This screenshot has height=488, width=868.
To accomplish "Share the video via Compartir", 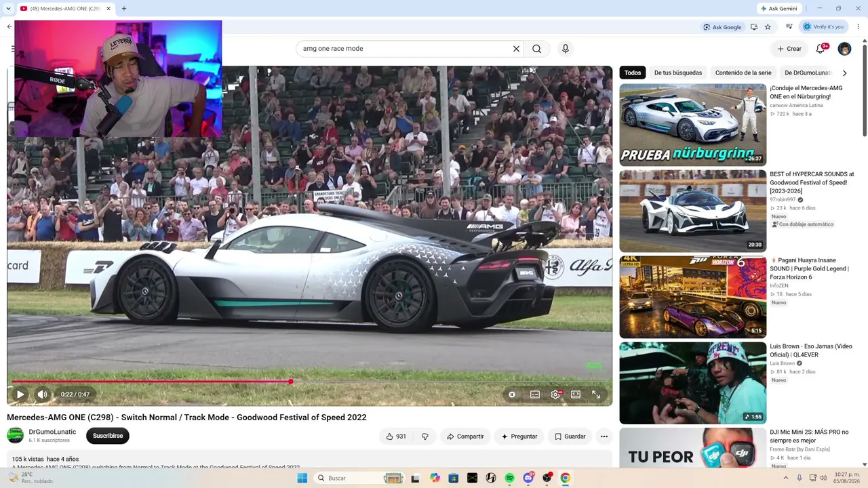I will 465,436.
